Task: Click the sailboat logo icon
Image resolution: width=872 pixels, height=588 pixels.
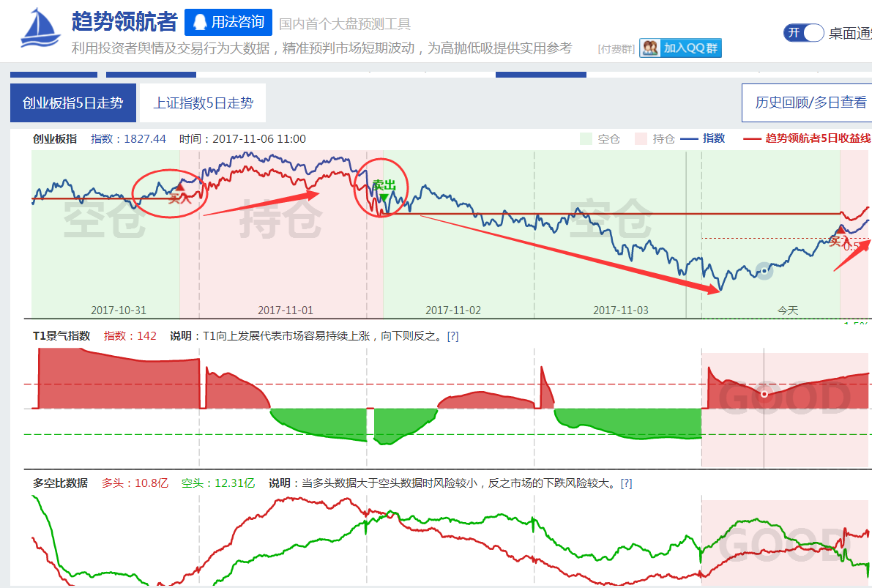Action: pos(40,31)
